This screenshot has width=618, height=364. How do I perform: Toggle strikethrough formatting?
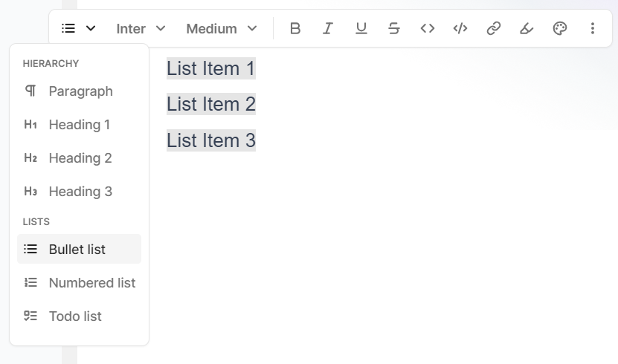394,28
